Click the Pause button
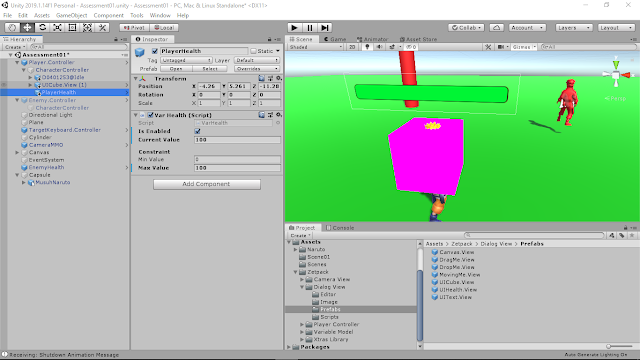 pos(310,27)
